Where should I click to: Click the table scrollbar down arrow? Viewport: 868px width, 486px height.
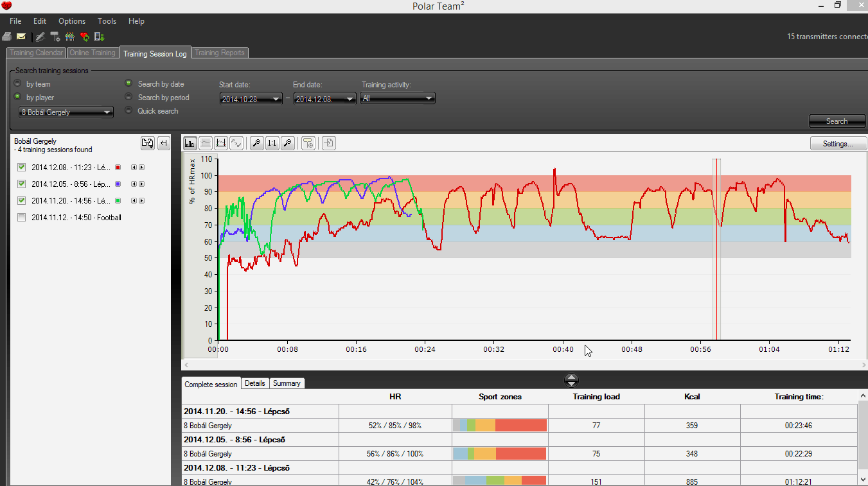tap(863, 479)
